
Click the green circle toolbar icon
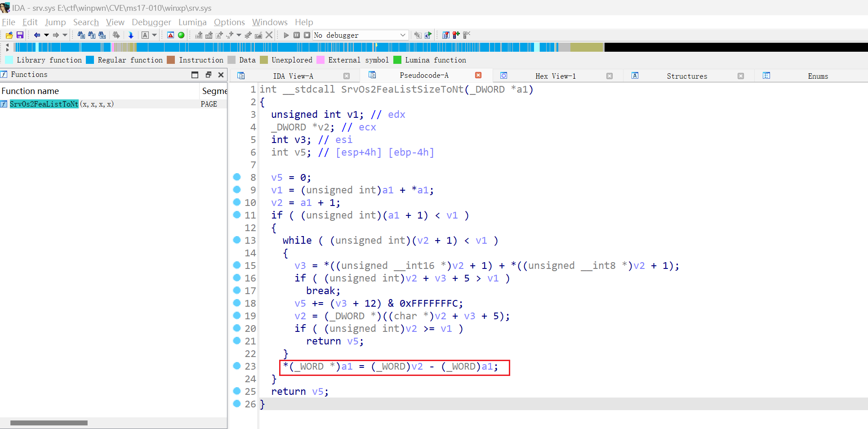point(181,35)
